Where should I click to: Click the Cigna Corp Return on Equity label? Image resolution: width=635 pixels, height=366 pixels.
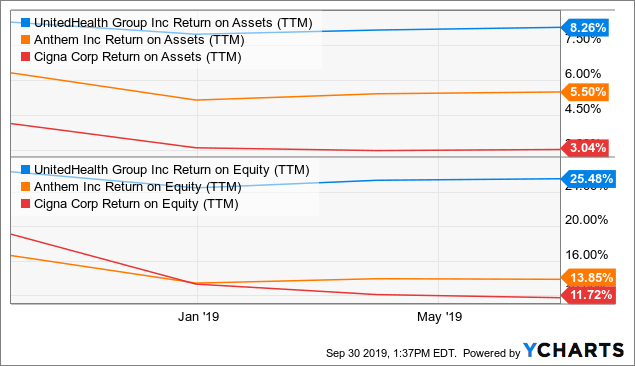click(136, 204)
